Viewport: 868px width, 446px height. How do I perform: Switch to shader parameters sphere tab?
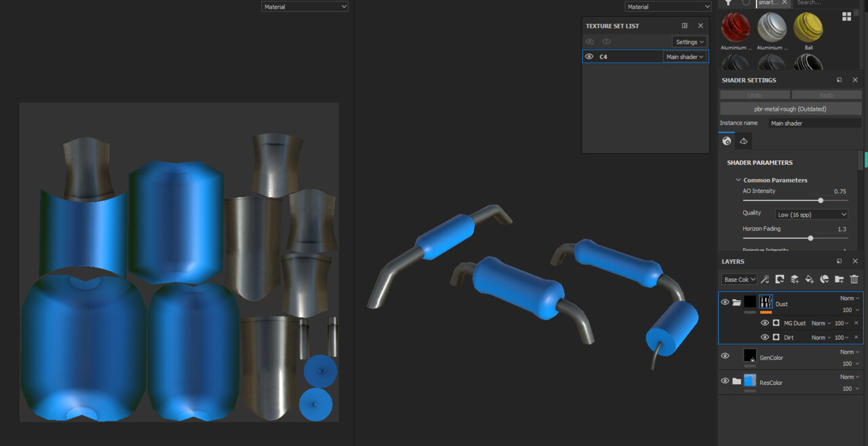[x=727, y=141]
